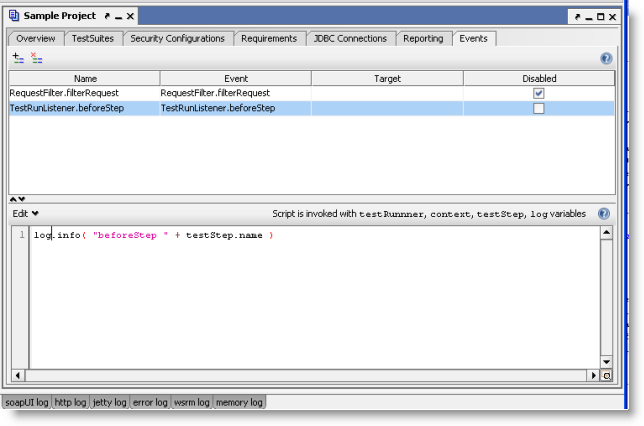This screenshot has height=426, width=644.
Task: Select TestRunListener.beforeStep event cell
Action: 235,108
